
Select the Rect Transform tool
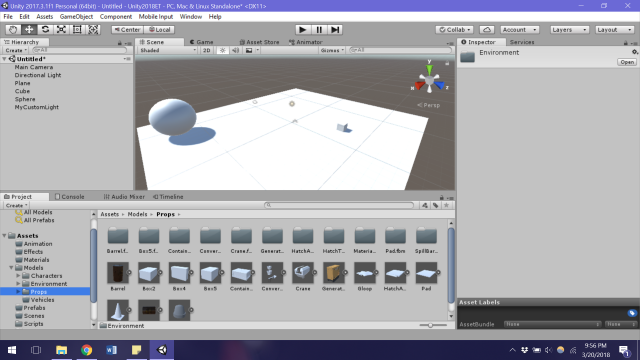pyautogui.click(x=77, y=29)
